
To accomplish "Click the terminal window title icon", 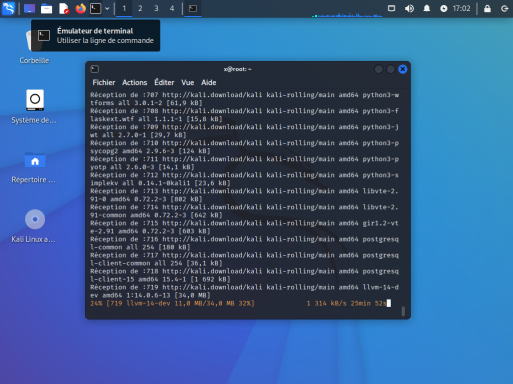I will [95, 69].
